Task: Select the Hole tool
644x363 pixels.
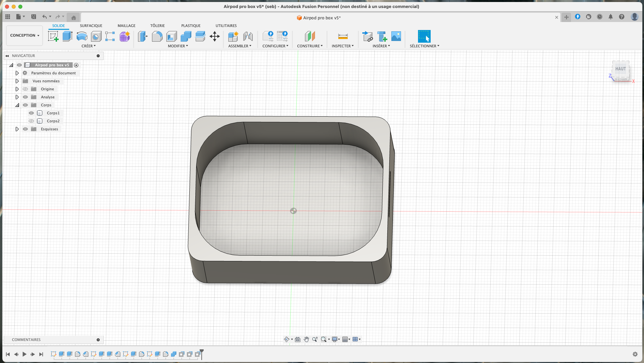Action: pyautogui.click(x=96, y=36)
